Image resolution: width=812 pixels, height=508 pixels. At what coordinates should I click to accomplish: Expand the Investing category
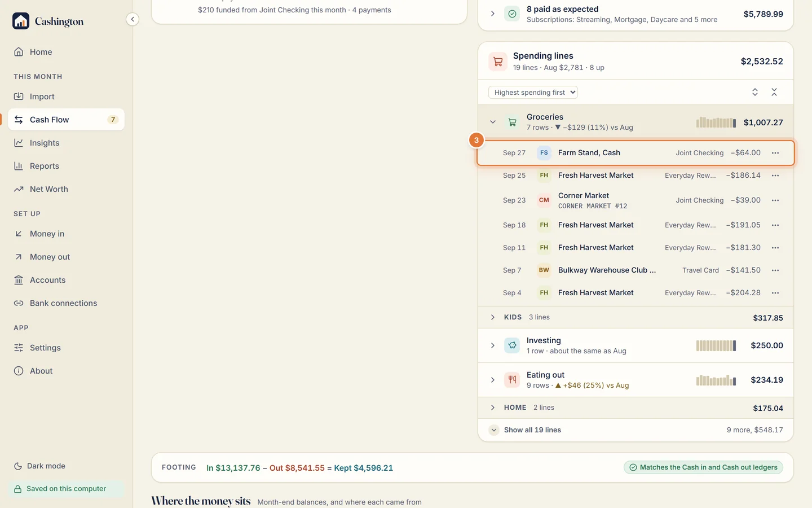(x=493, y=345)
